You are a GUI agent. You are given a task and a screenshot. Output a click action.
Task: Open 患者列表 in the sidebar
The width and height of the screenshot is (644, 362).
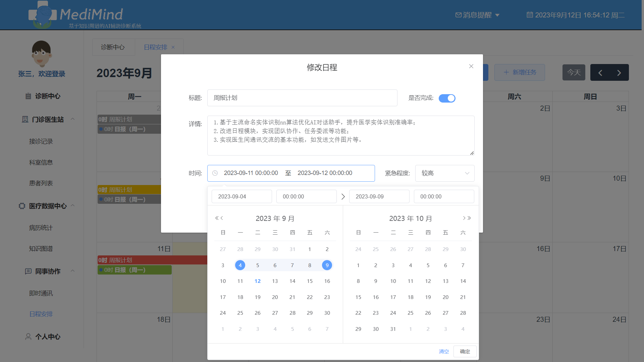coord(41,183)
